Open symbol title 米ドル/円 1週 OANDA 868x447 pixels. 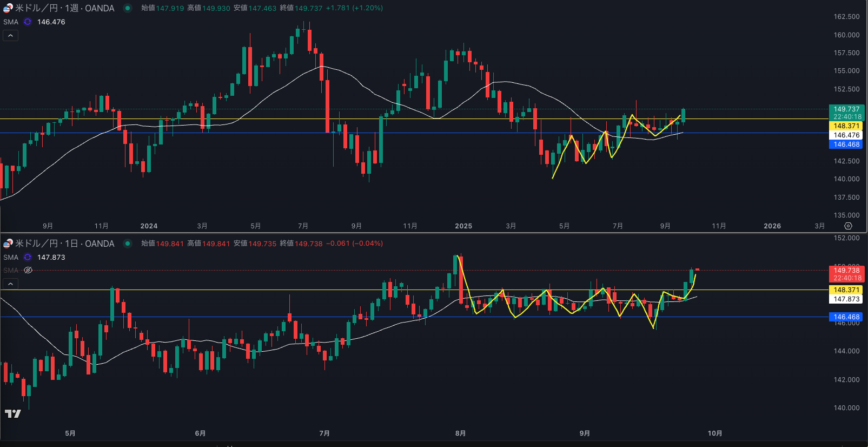coord(64,8)
